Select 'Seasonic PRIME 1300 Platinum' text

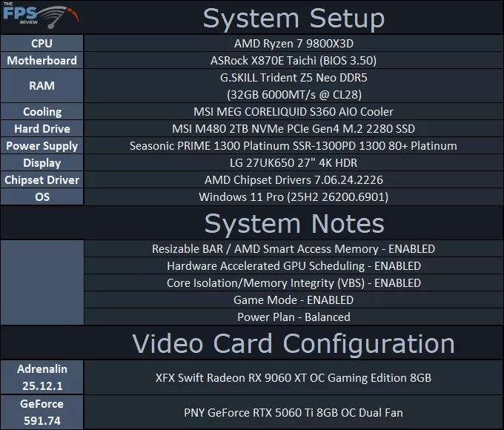tap(210, 146)
